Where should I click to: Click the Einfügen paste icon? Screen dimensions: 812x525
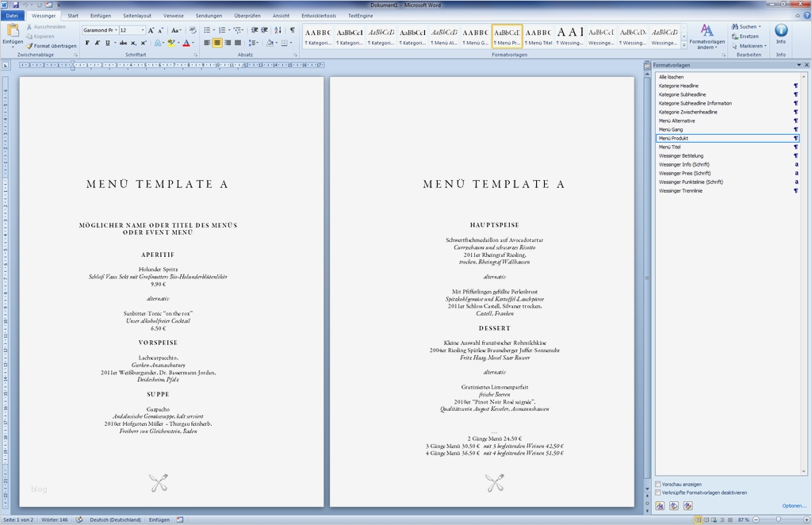pyautogui.click(x=13, y=32)
